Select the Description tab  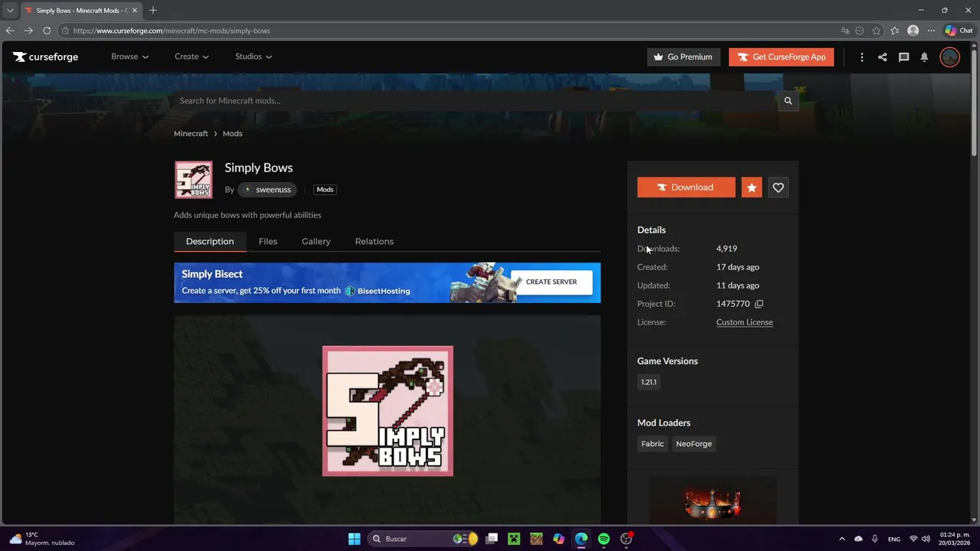tap(210, 241)
